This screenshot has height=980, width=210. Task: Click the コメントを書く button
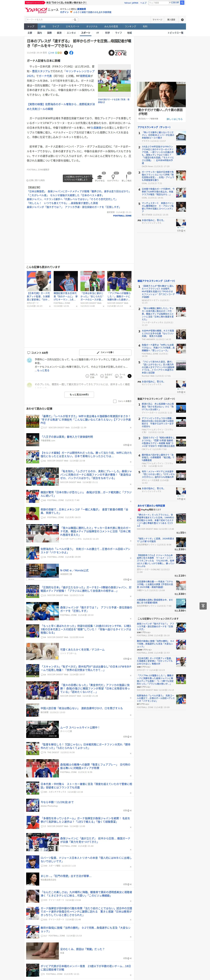point(105,353)
